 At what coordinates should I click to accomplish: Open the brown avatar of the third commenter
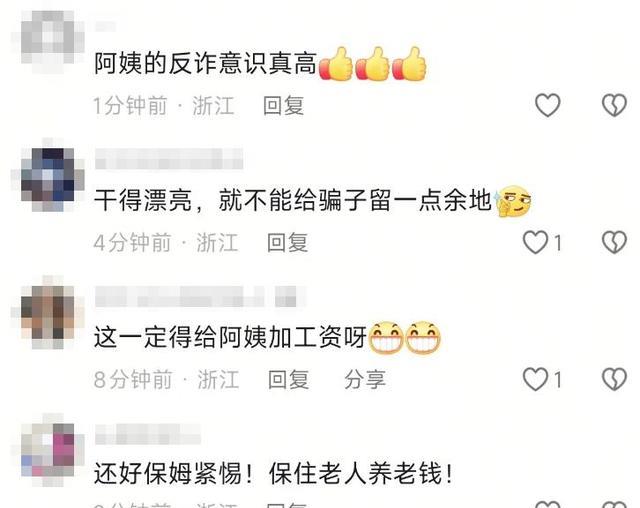(x=48, y=312)
